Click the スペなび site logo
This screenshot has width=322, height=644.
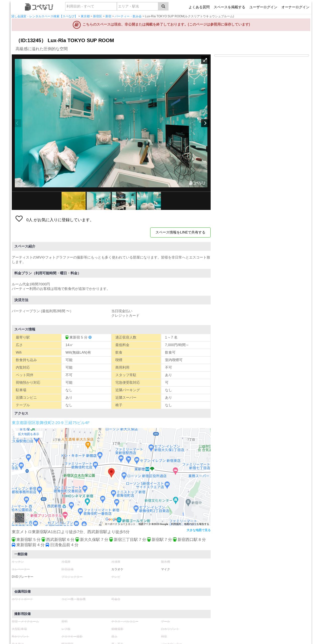(x=39, y=7)
